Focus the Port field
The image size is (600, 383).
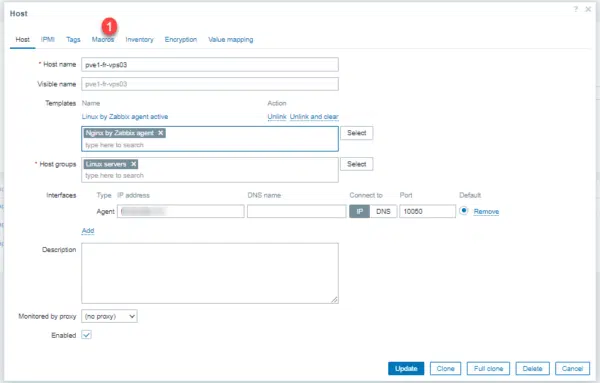[x=427, y=211]
